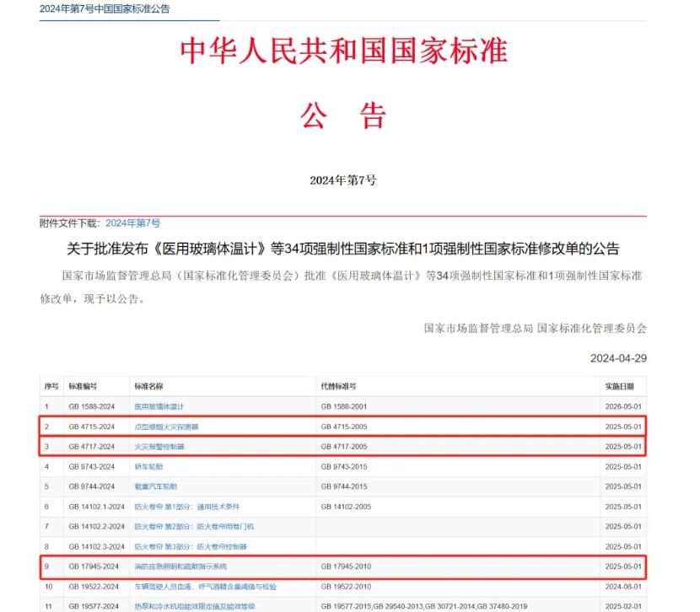Click the 标准编号 column header
Screen dimensions: 700x612
(x=83, y=386)
